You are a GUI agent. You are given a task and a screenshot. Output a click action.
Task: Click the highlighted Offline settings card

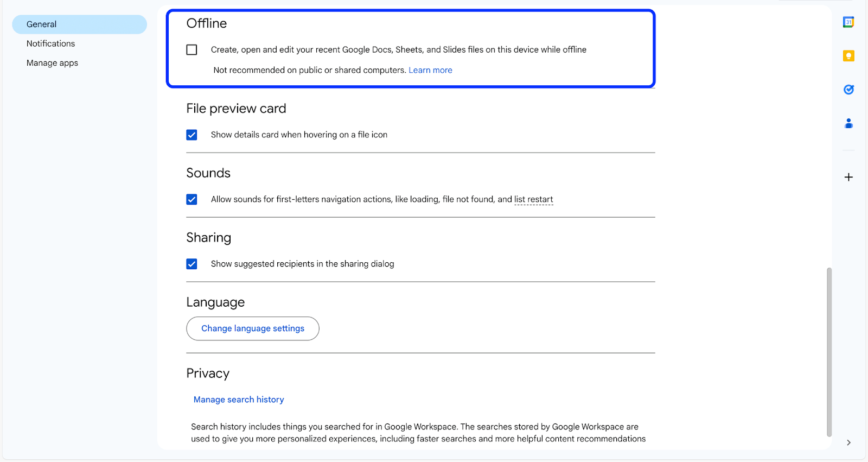tap(411, 48)
